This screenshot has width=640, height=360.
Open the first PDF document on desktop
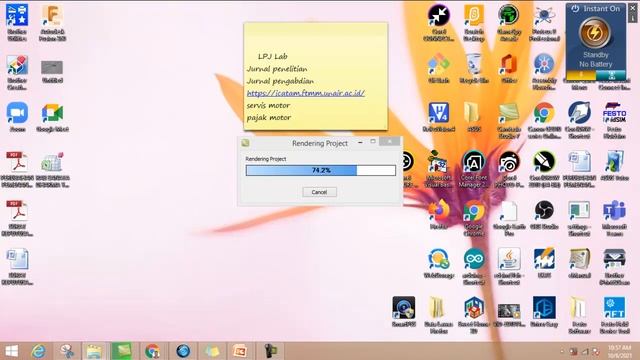(17, 169)
